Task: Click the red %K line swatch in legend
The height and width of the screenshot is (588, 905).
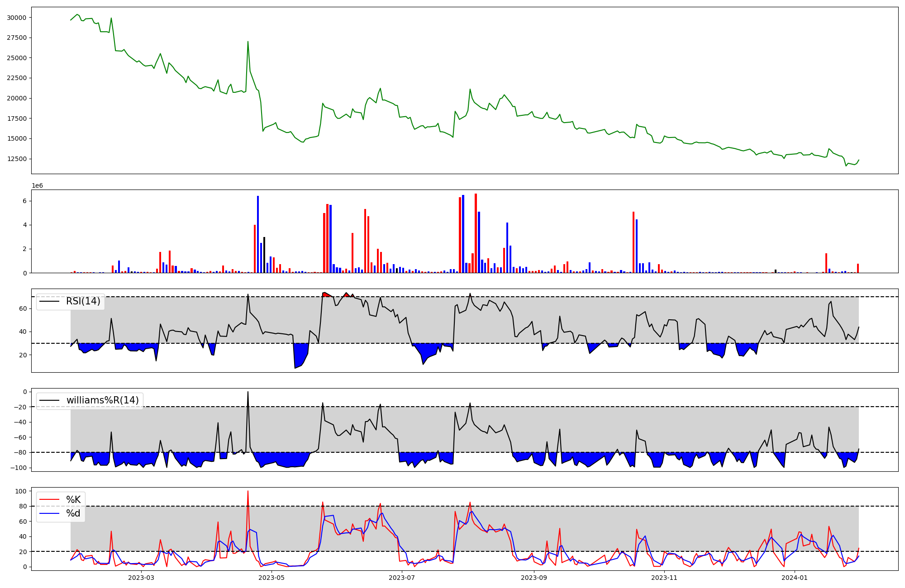Action: coord(49,499)
